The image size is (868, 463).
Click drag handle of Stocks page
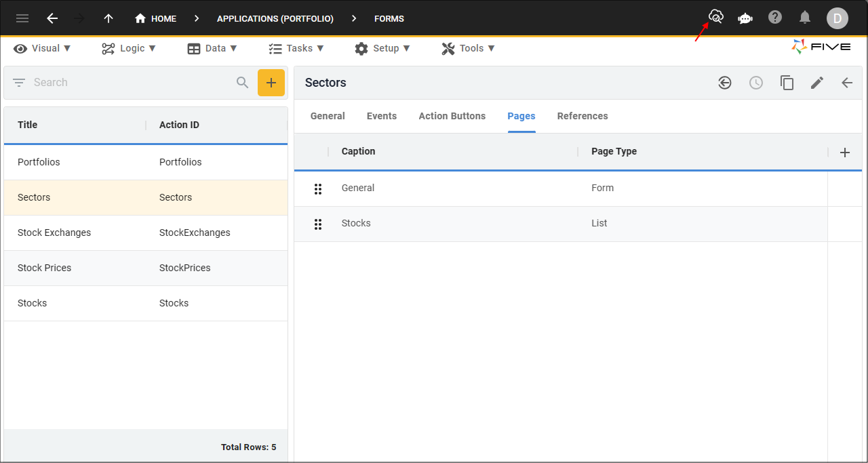(318, 224)
